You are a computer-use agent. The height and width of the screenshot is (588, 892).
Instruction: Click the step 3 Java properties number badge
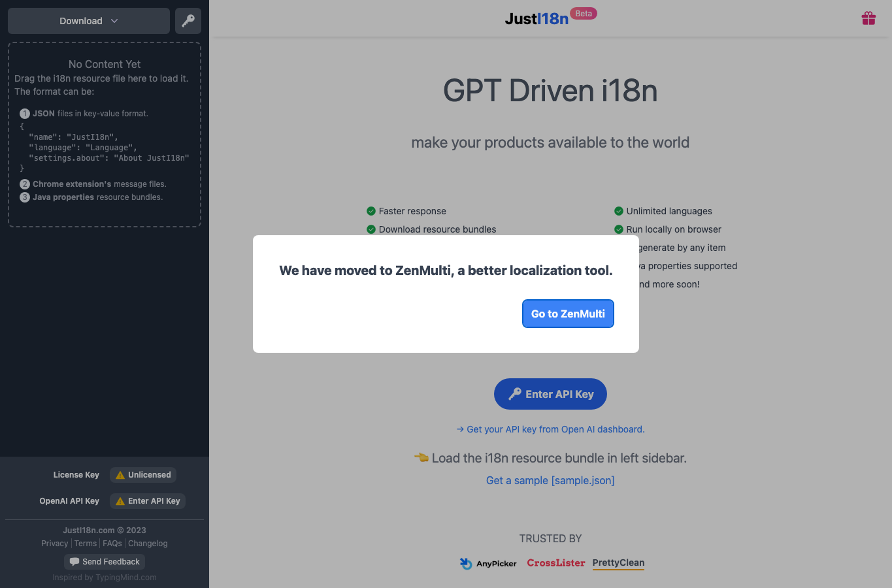click(25, 197)
